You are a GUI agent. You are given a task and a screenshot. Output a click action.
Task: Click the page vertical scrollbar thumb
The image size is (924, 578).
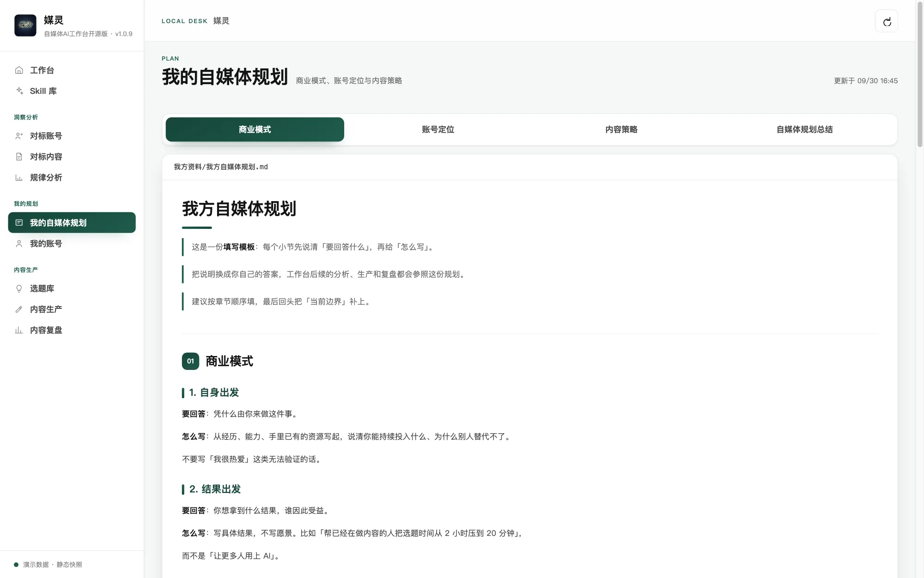920,74
